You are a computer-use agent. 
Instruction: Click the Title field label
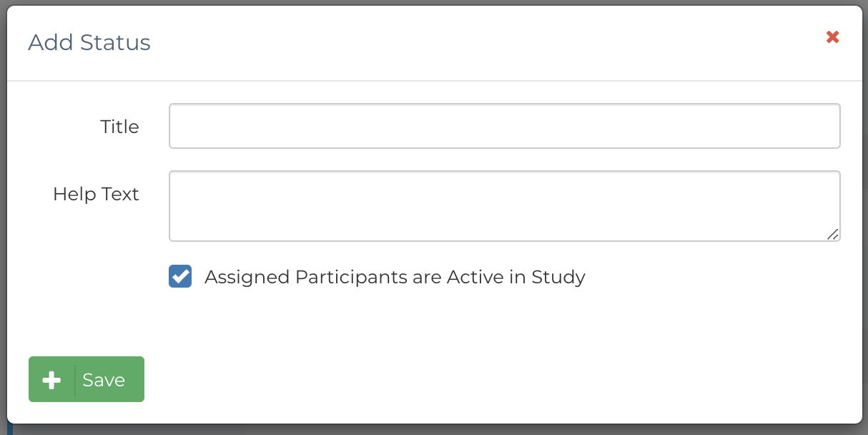(x=119, y=127)
